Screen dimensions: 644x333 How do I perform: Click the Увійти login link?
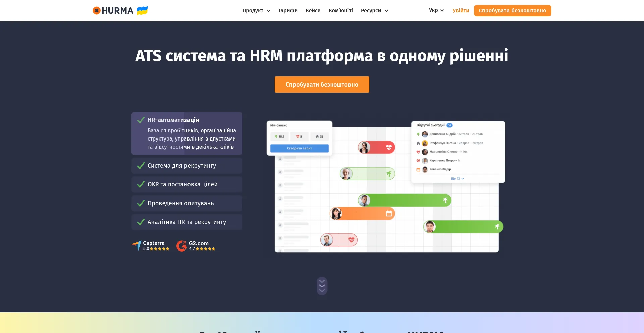pos(461,11)
